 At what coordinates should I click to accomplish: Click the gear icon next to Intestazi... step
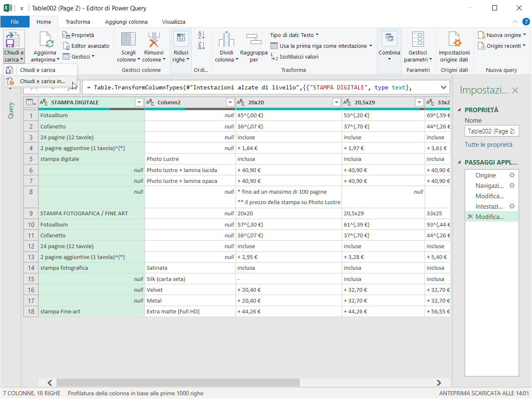point(512,206)
